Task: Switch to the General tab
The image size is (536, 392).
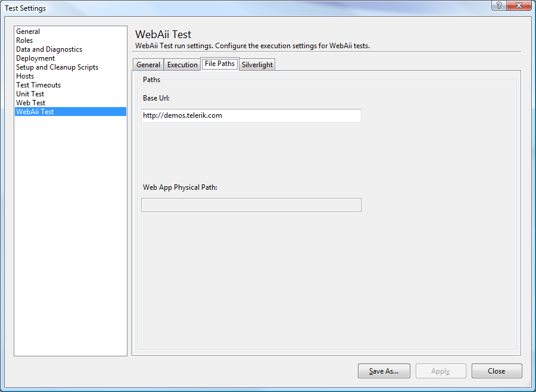Action: (148, 65)
